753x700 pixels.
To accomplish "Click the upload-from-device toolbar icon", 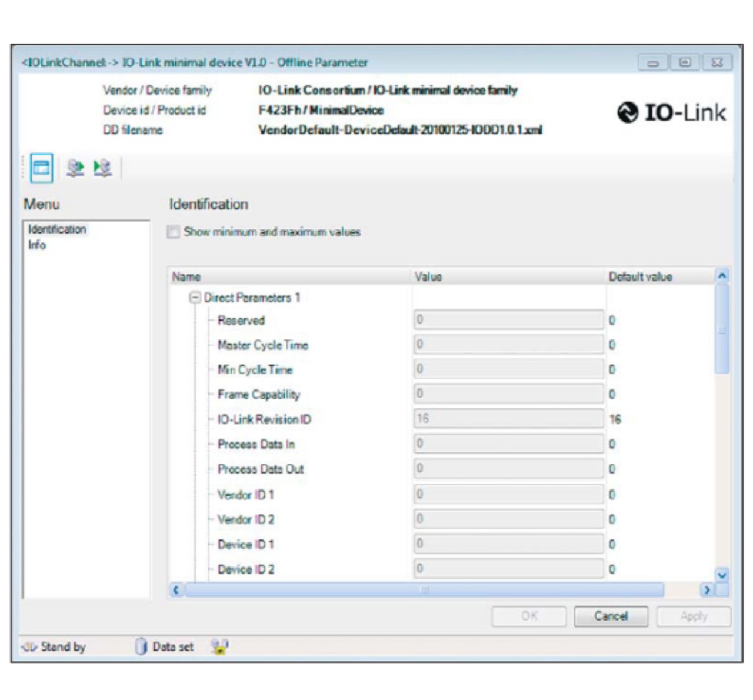I will point(75,168).
